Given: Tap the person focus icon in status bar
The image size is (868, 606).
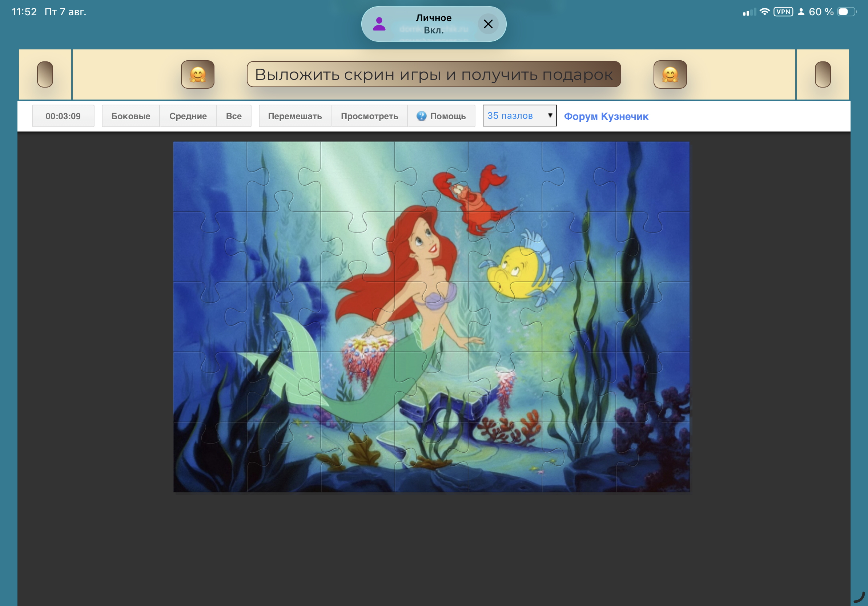Looking at the screenshot, I should click(x=801, y=12).
